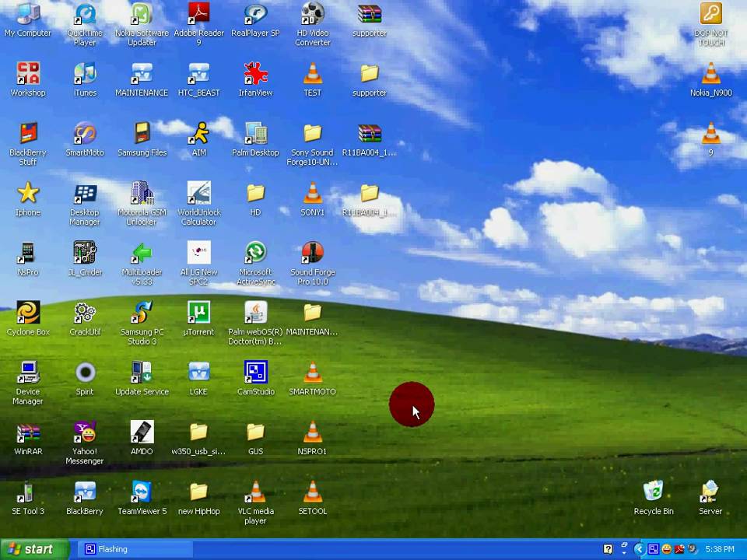This screenshot has width=747, height=560.
Task: Launch QuickTime Player shortcut
Action: pyautogui.click(x=85, y=14)
